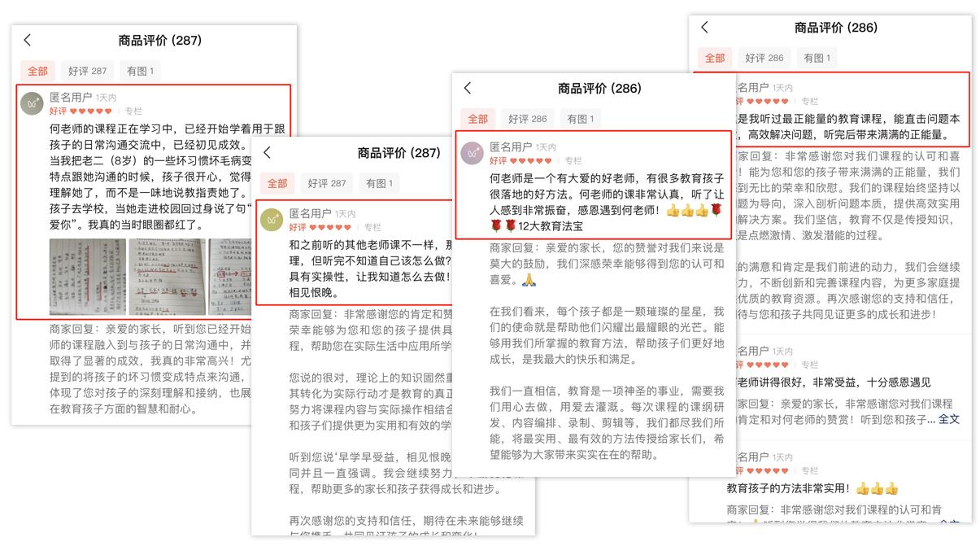Click '好评 287' tab above '相见恨晚' review
This screenshot has width=980, height=555.
click(327, 183)
